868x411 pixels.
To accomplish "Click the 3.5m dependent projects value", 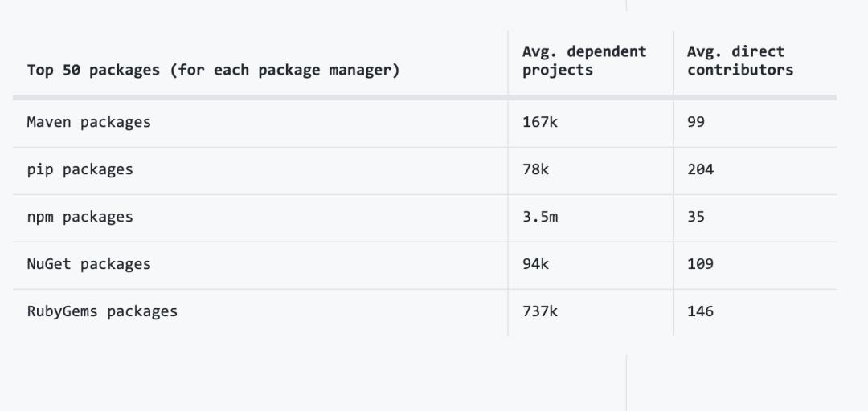I will [x=540, y=217].
